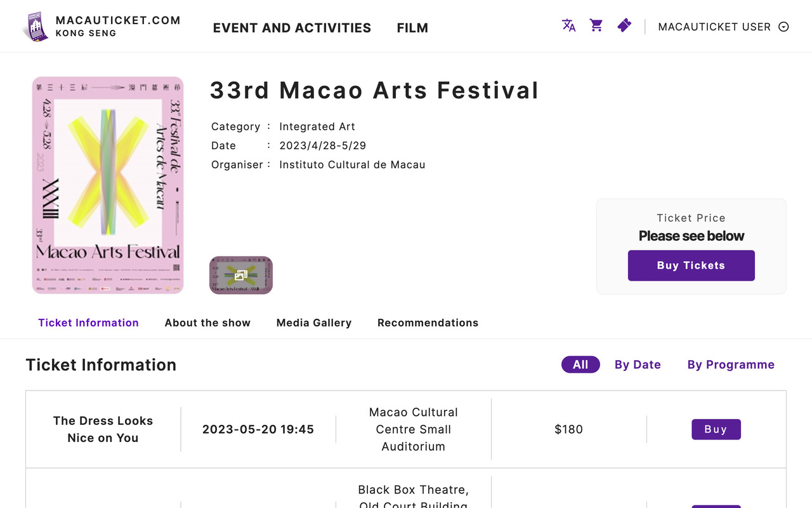Viewport: 812px width, 508px height.
Task: Switch to the Recommendations tab
Action: point(428,323)
